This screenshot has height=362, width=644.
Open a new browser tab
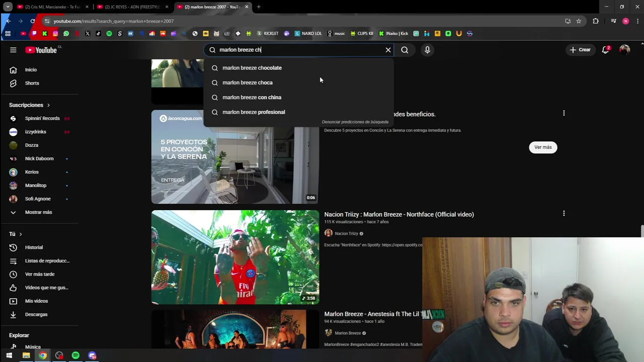click(259, 7)
